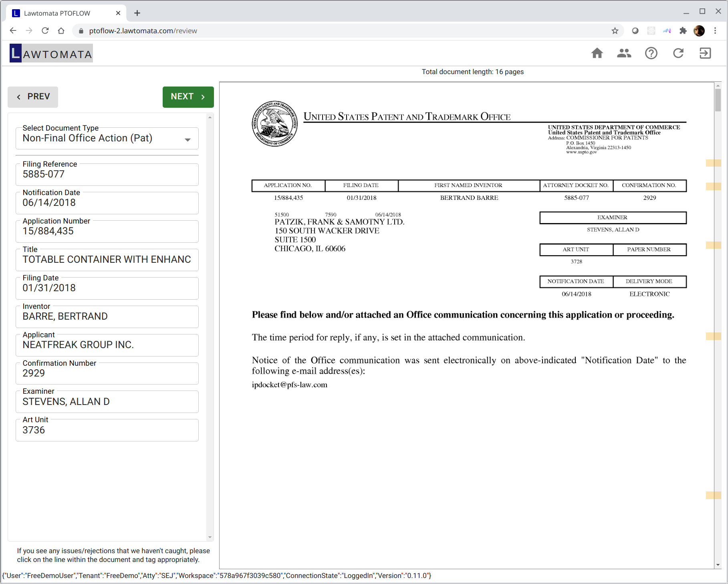Go to the Lawtomata home icon
Screen dimensions: 728x584
pos(597,53)
